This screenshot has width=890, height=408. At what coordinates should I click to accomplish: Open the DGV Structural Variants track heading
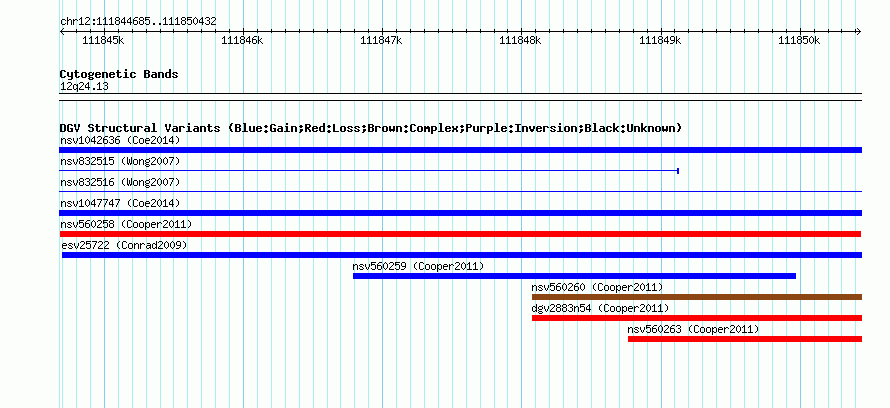click(371, 128)
